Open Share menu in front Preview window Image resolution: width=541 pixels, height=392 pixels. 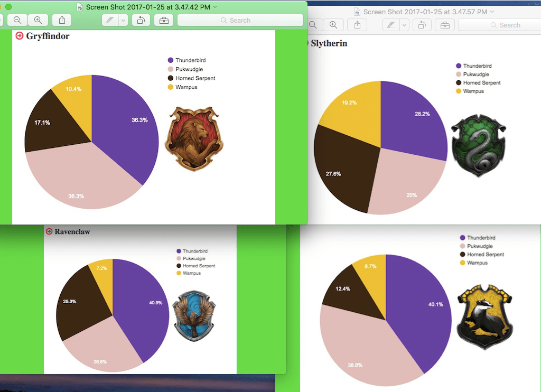[x=62, y=21]
